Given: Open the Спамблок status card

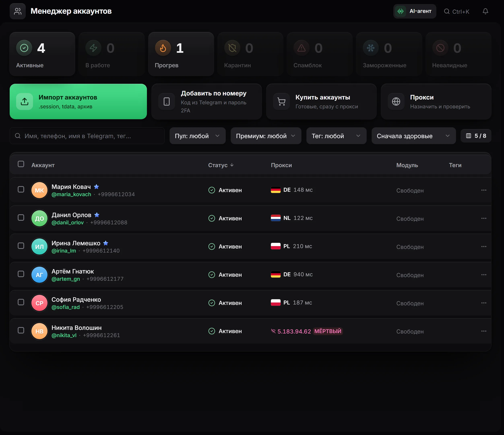Looking at the screenshot, I should pos(320,54).
